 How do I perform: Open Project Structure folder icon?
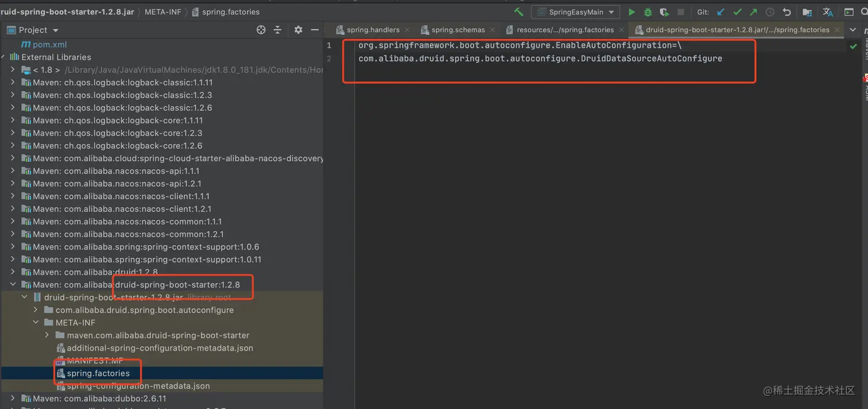[807, 12]
